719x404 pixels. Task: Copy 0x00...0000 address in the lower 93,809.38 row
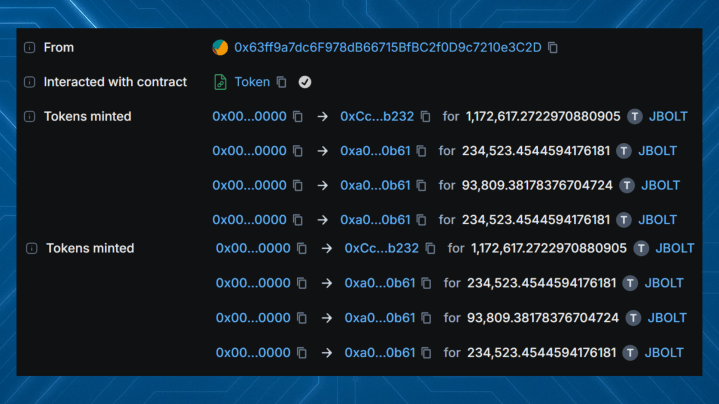(x=302, y=318)
